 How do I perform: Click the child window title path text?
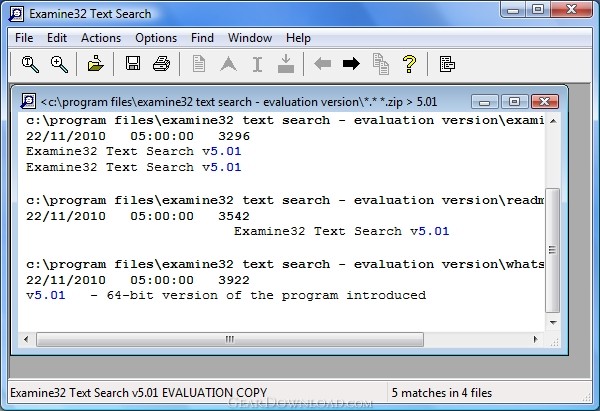[239, 102]
